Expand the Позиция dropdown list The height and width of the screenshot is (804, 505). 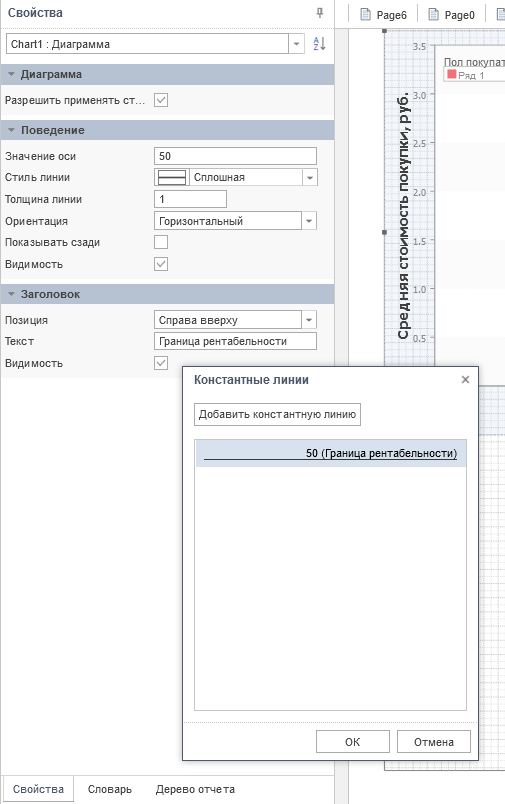tap(309, 320)
